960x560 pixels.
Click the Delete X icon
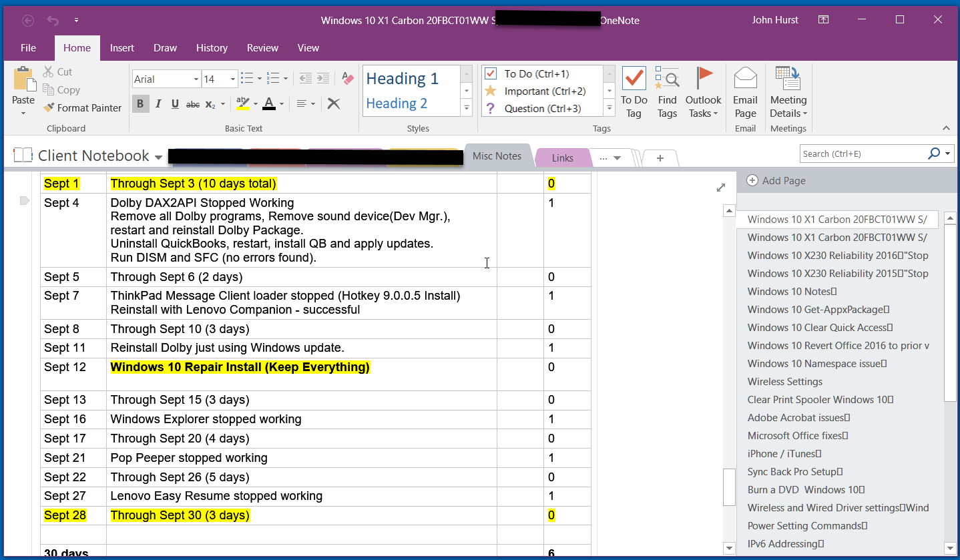pyautogui.click(x=334, y=103)
